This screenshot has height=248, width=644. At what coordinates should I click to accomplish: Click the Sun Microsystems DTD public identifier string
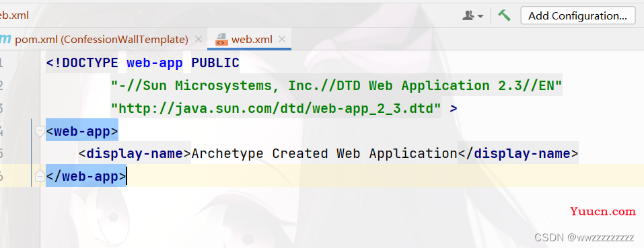(336, 85)
